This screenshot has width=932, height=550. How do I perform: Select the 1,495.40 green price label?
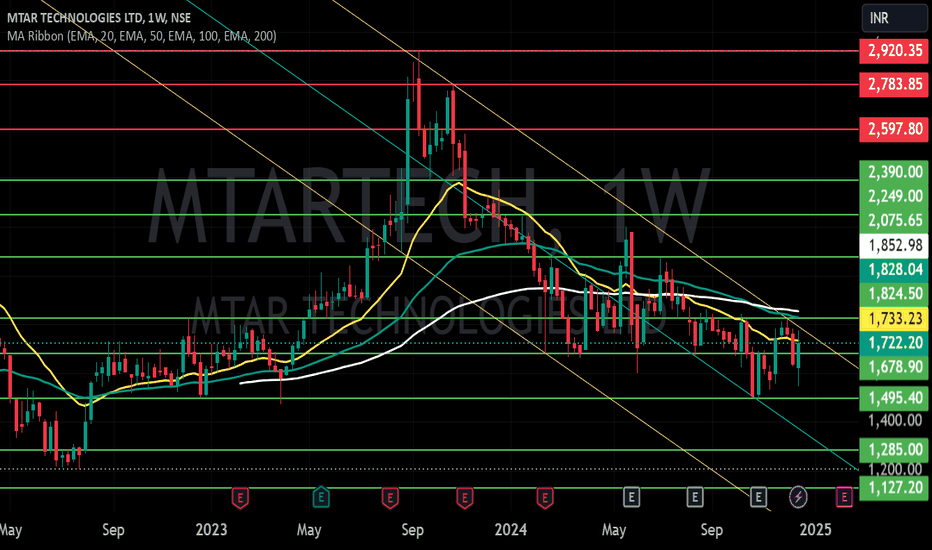(894, 398)
